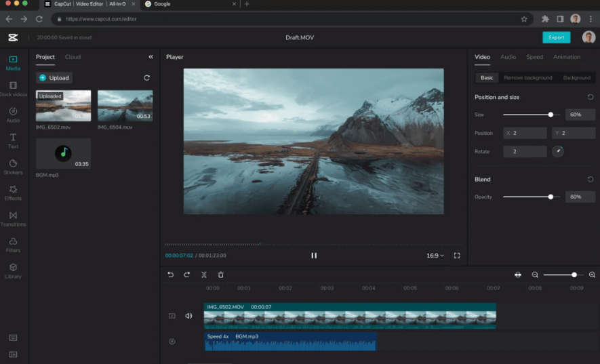
Task: Click the keyboard shortcuts icon in sidebar
Action: (13, 338)
